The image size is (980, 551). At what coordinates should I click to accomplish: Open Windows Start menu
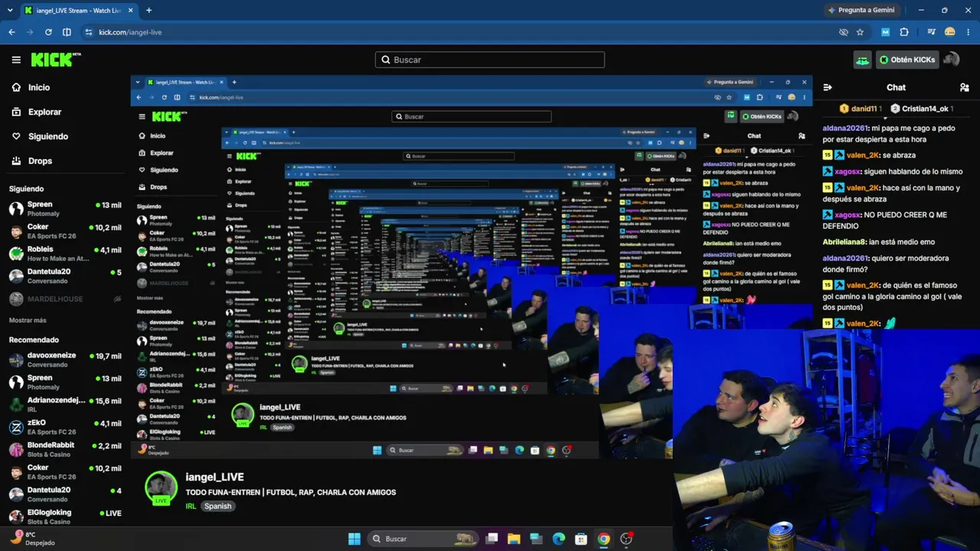click(x=354, y=539)
